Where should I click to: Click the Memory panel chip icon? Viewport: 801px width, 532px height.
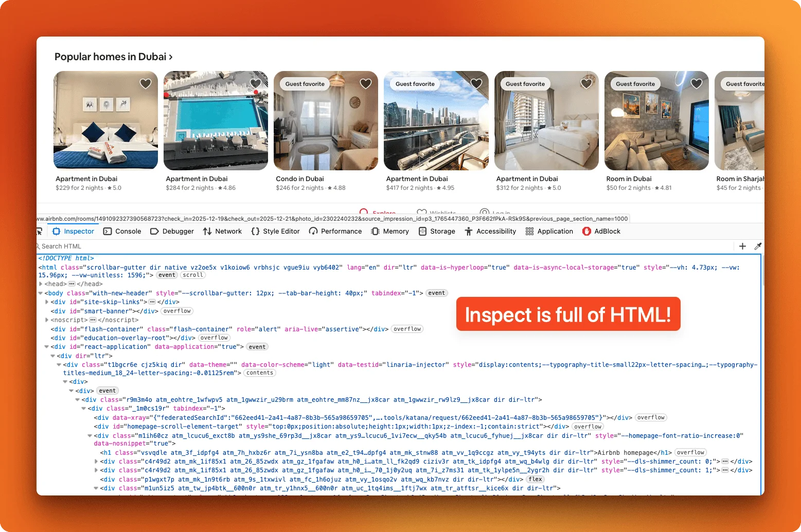375,231
